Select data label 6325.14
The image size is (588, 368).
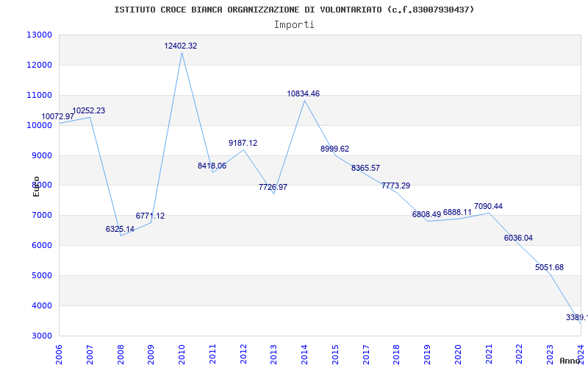click(x=120, y=229)
